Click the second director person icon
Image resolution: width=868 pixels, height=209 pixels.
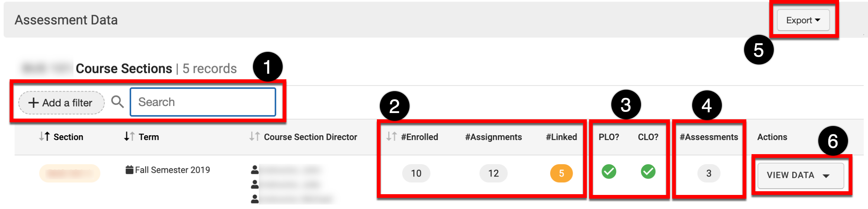(x=255, y=184)
